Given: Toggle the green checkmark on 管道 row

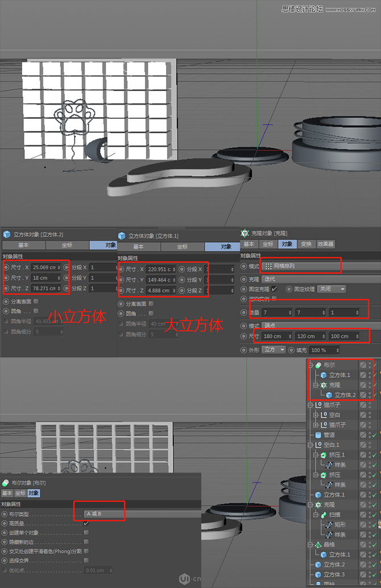Looking at the screenshot, I should (375, 435).
